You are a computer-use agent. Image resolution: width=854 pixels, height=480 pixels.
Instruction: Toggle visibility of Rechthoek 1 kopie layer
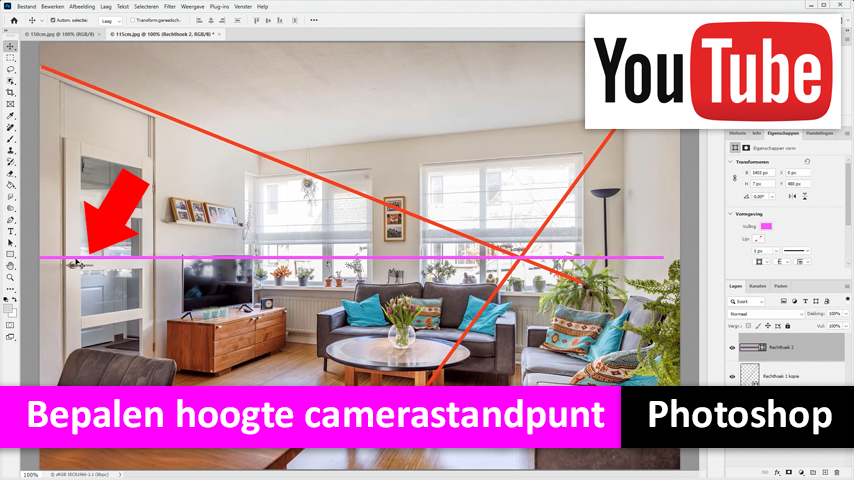(x=733, y=376)
